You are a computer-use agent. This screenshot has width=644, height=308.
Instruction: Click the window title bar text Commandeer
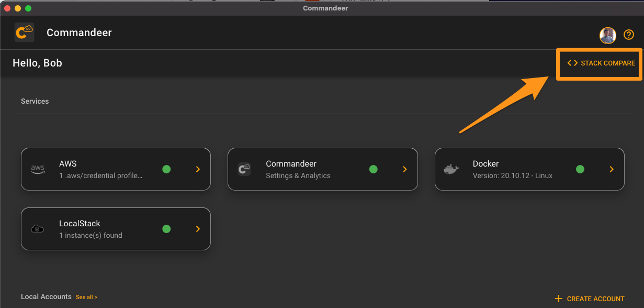(325, 8)
